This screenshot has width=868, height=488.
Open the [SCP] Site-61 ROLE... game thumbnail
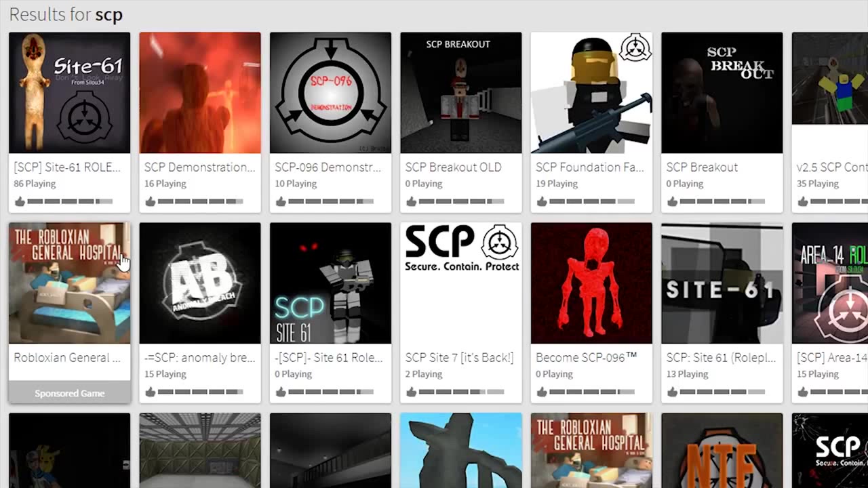point(69,93)
